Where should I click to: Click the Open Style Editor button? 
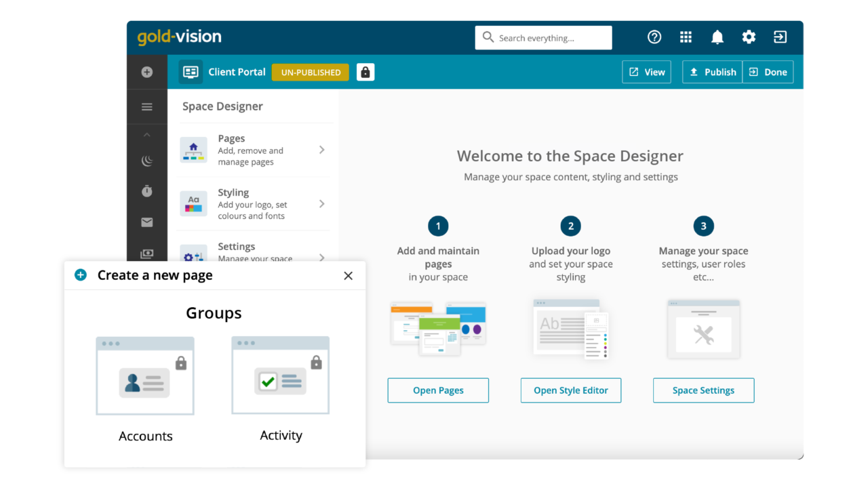[570, 390]
